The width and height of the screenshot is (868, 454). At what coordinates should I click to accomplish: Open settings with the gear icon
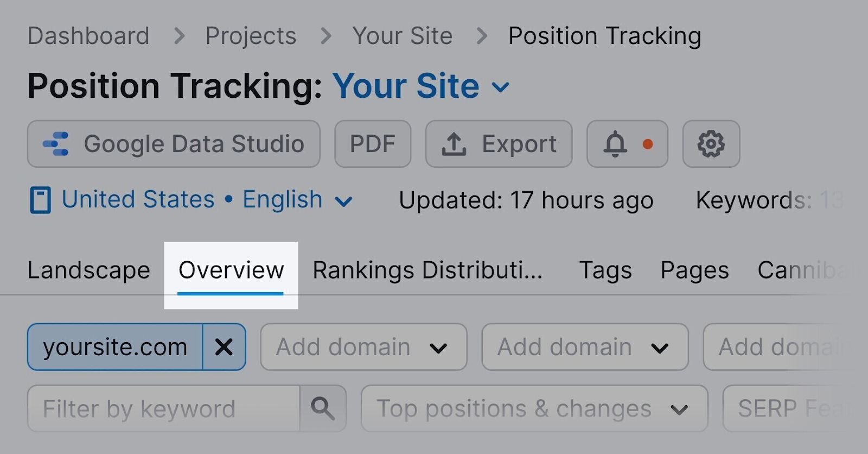(x=711, y=144)
